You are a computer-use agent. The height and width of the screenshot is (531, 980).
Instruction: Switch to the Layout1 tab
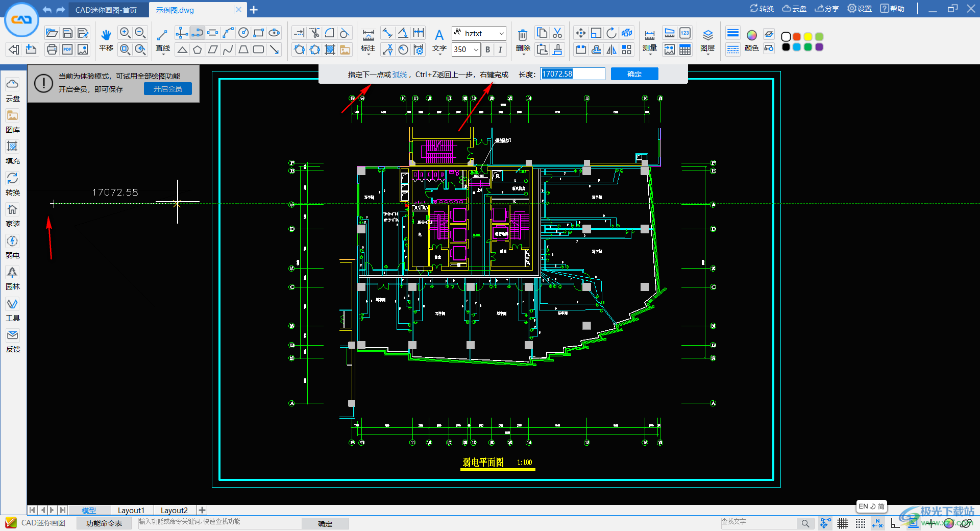click(x=131, y=510)
